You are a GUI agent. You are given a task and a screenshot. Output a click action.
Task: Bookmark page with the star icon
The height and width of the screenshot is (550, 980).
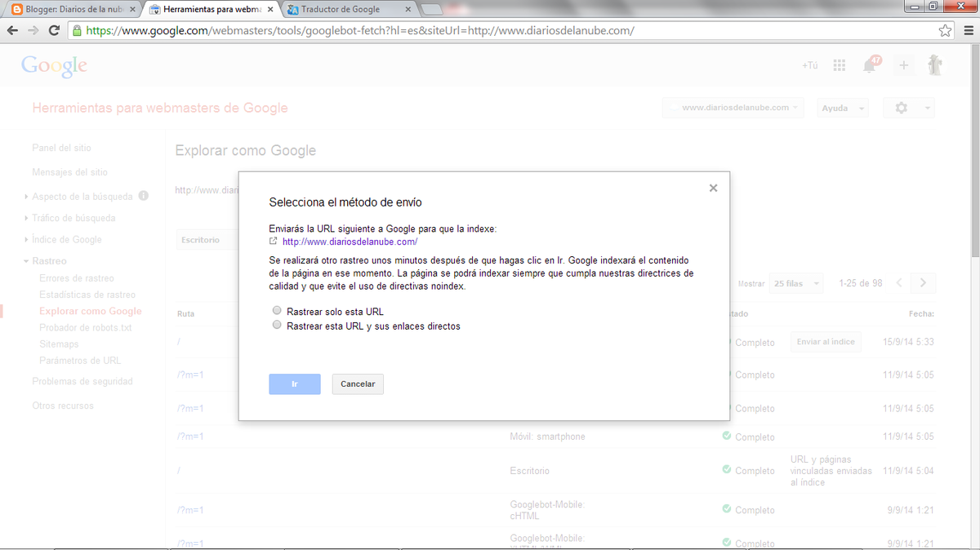(x=945, y=30)
